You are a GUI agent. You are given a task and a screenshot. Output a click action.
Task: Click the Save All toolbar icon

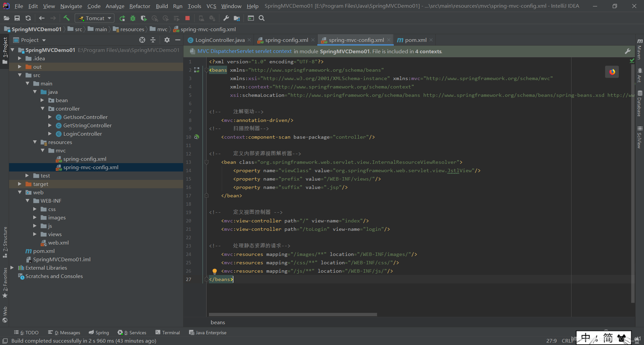pos(17,18)
